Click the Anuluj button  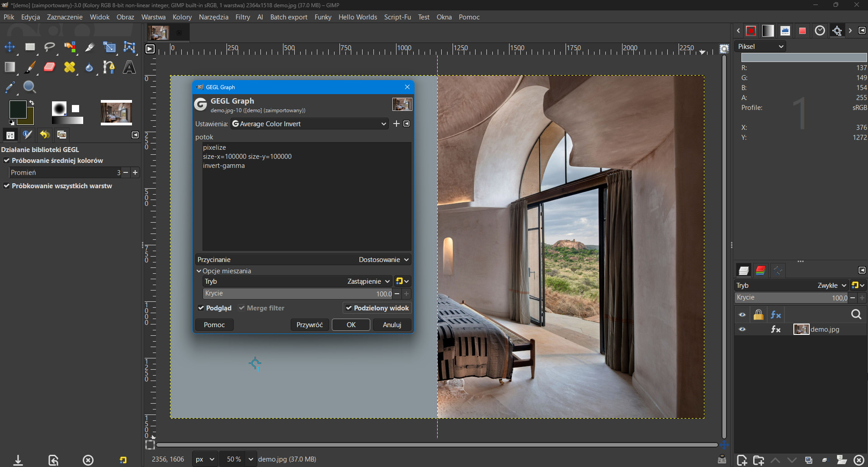tap(392, 325)
